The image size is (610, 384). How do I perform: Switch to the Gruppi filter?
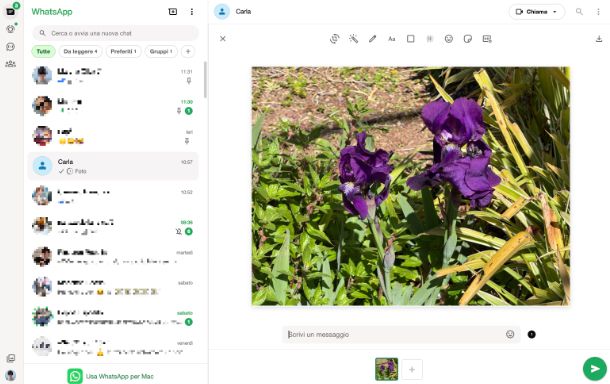pos(161,51)
